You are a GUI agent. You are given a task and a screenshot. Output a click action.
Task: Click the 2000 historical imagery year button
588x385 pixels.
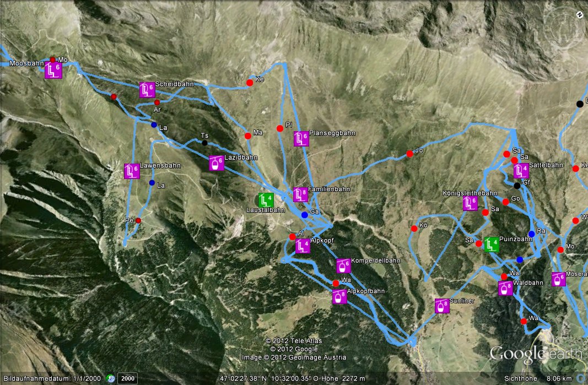(x=127, y=378)
